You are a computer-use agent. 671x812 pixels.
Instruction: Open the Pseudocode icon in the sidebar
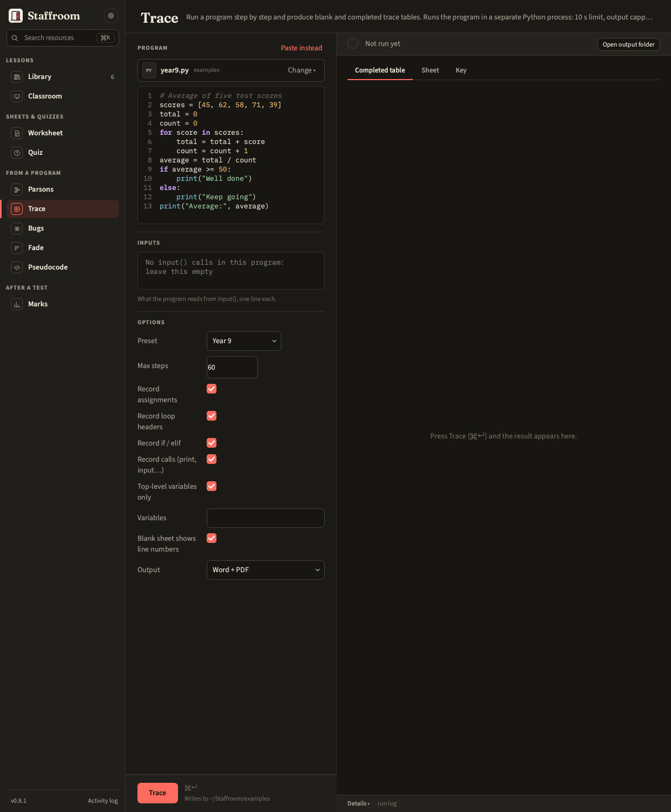[x=17, y=267]
